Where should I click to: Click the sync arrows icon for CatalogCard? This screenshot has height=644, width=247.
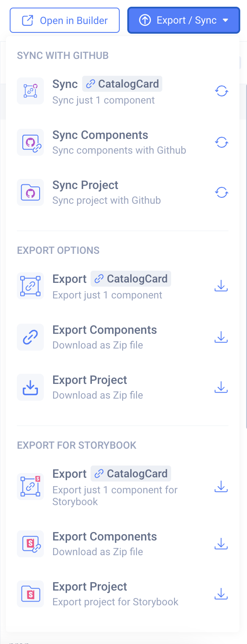222,91
